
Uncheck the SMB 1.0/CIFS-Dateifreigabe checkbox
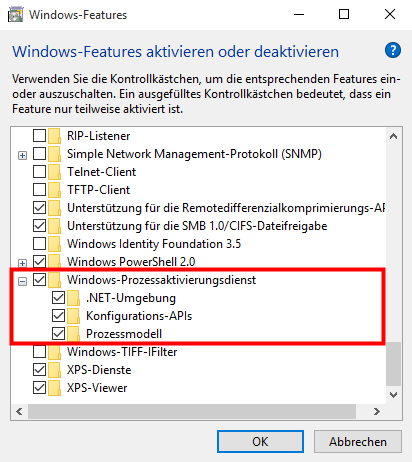39,226
